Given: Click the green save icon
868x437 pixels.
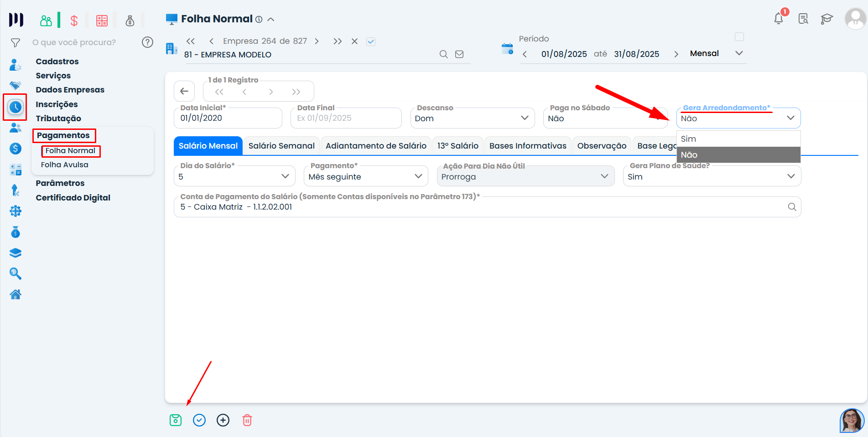Looking at the screenshot, I should [x=176, y=420].
